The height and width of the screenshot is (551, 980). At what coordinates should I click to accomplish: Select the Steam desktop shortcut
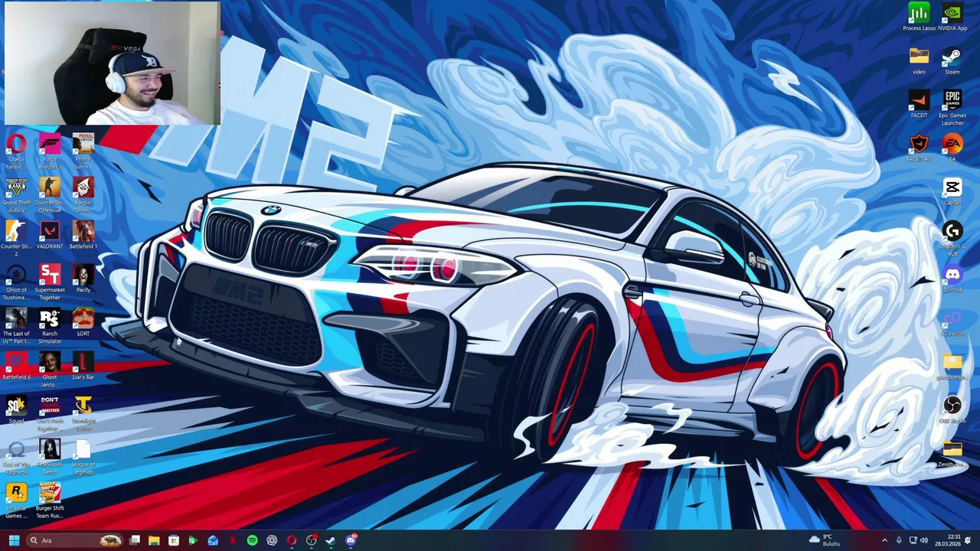coord(952,60)
